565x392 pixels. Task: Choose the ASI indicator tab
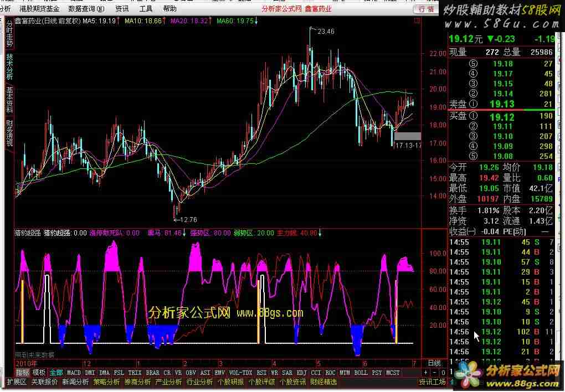point(205,373)
